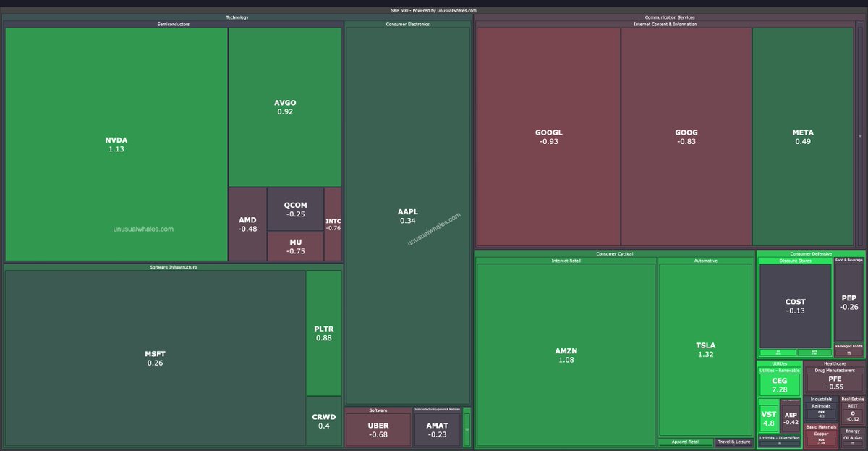Screen dimensions: 868x451
Task: Select the Internet Retail group label
Action: (566, 261)
